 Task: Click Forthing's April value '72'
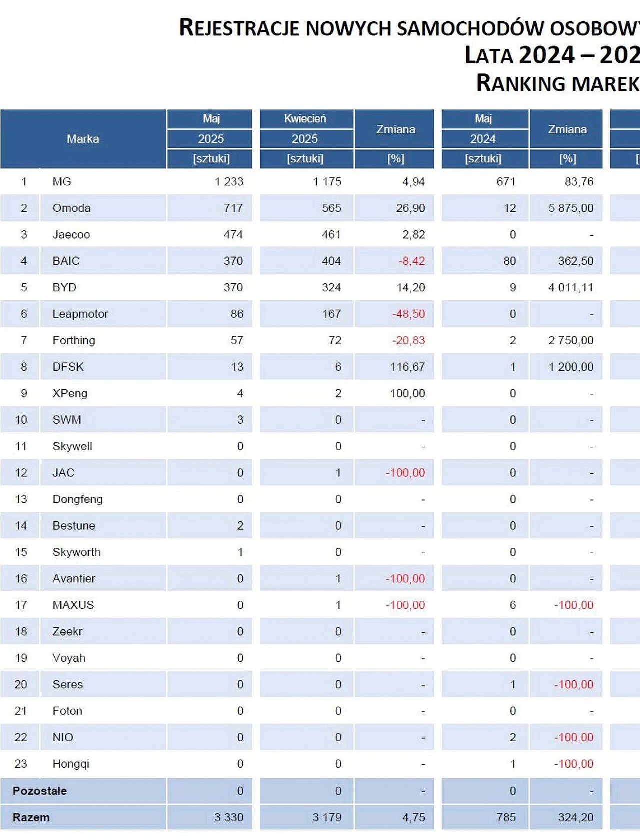[x=335, y=341]
